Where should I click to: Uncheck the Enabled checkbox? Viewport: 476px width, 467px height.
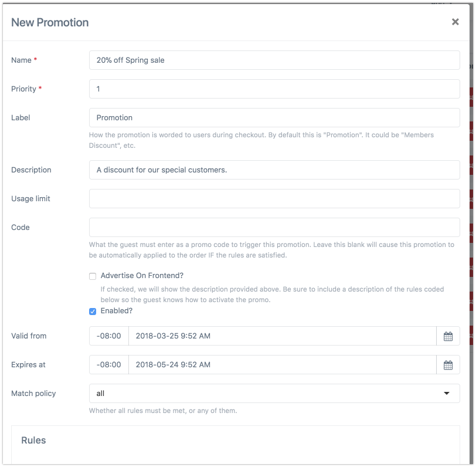point(93,312)
